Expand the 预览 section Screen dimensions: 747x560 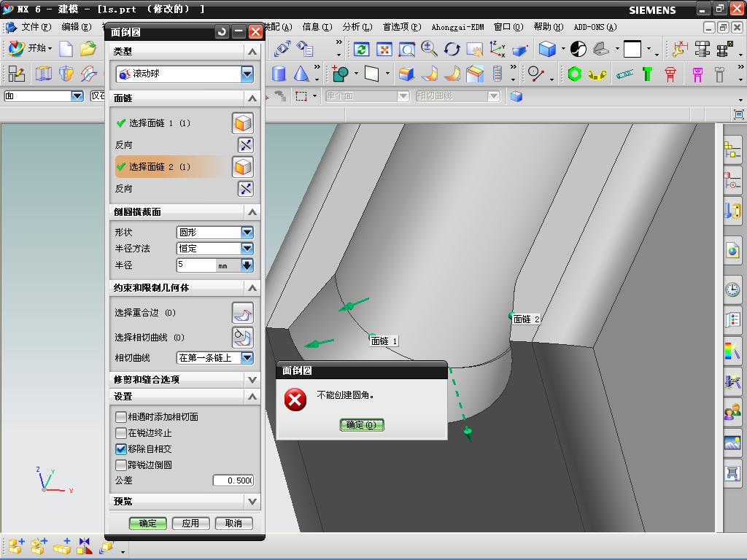[252, 502]
